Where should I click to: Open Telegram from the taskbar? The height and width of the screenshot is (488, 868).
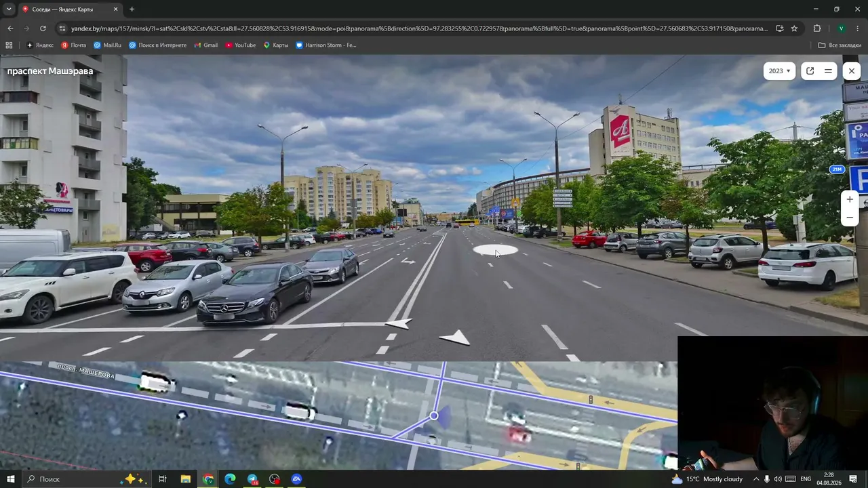click(252, 479)
